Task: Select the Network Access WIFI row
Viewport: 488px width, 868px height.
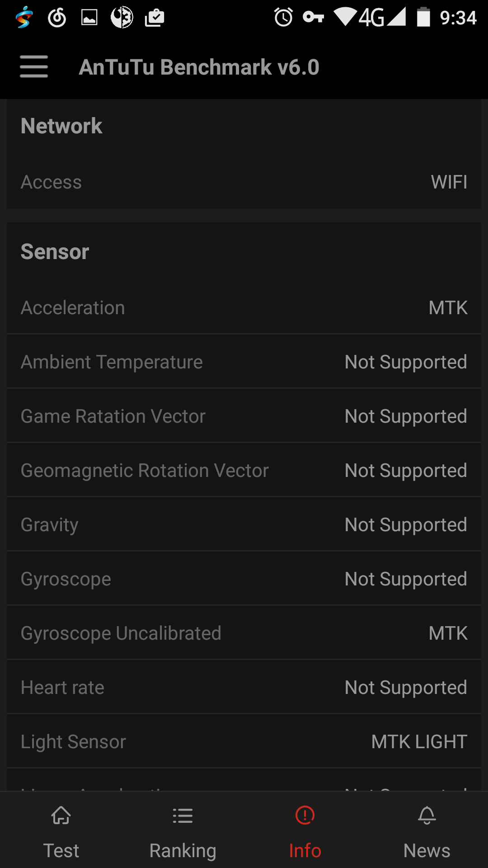Action: coord(244,182)
